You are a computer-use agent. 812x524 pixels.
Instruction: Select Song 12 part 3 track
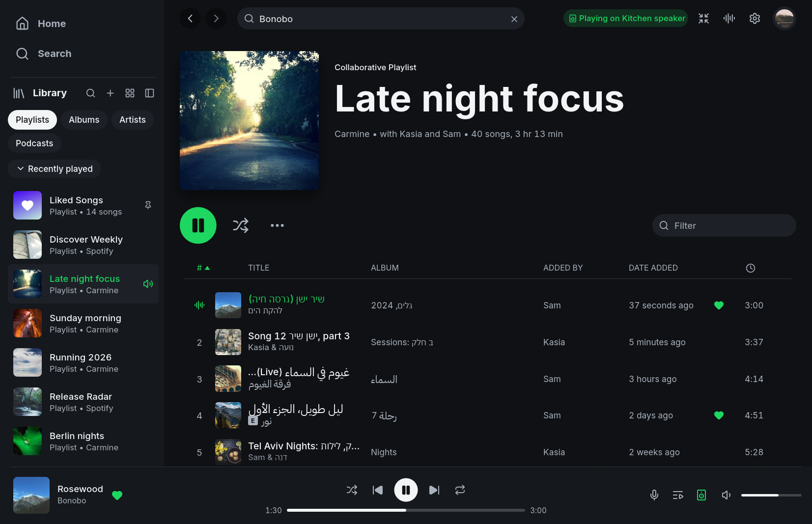coord(488,342)
